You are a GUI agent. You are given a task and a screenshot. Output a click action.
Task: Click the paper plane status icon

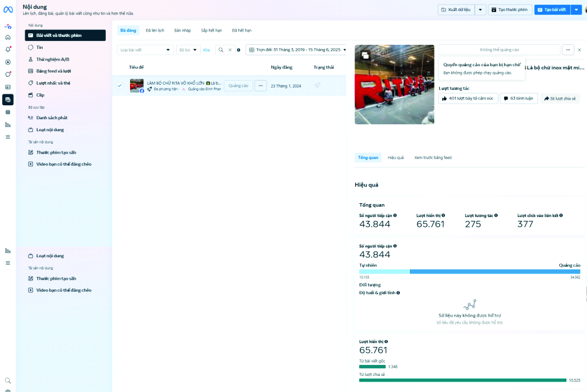click(318, 85)
